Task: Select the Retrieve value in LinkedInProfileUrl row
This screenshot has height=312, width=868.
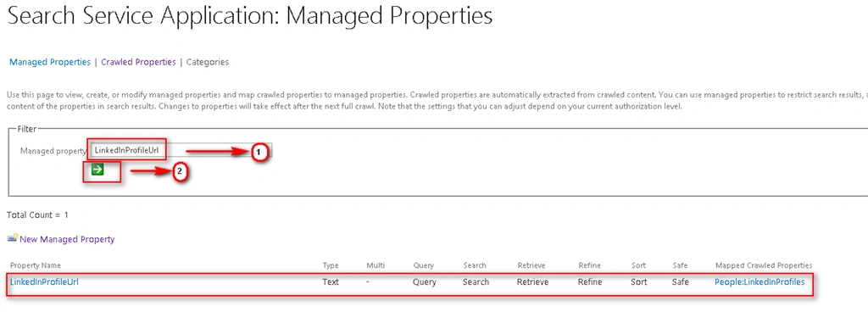Action: pyautogui.click(x=533, y=282)
